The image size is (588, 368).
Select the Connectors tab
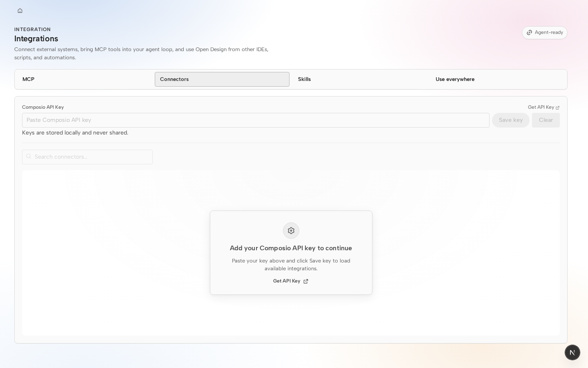point(222,79)
